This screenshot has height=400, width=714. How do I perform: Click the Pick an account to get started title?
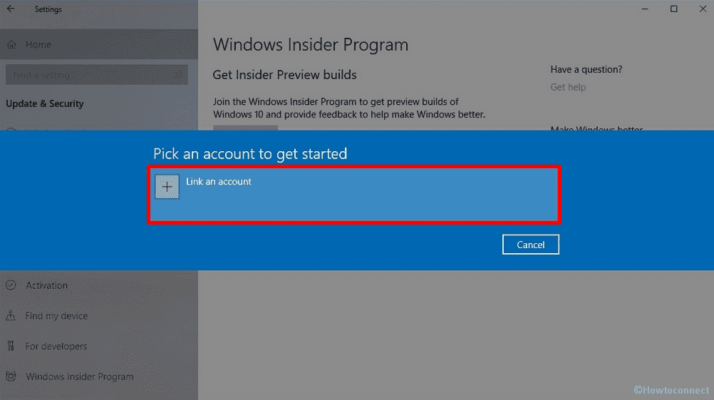(250, 154)
